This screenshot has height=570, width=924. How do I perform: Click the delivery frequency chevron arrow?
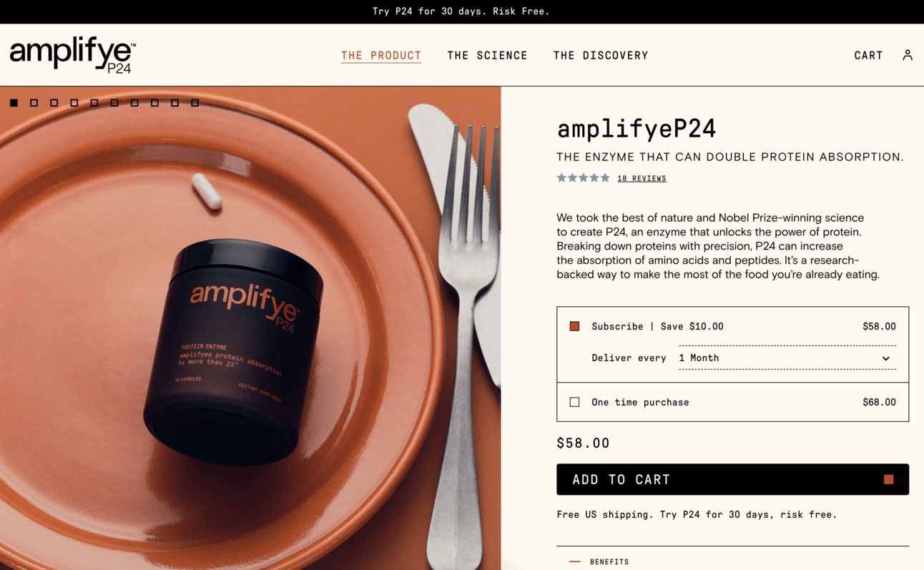coord(885,358)
